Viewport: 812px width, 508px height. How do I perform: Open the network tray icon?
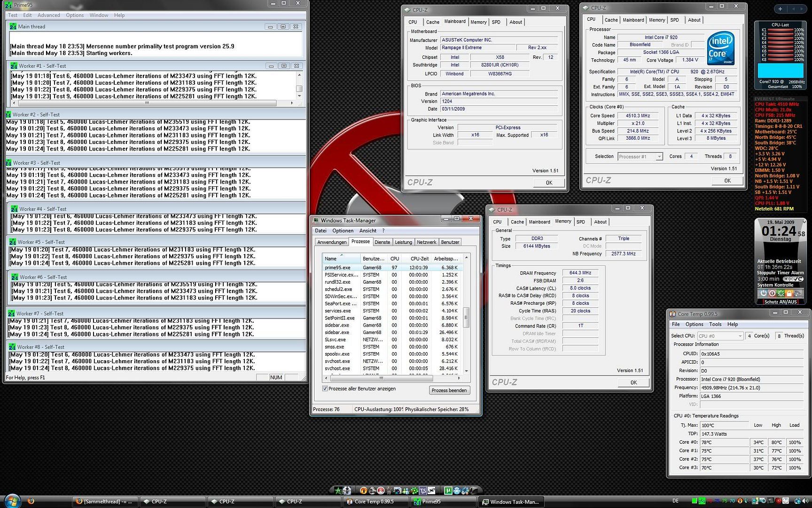click(x=797, y=501)
